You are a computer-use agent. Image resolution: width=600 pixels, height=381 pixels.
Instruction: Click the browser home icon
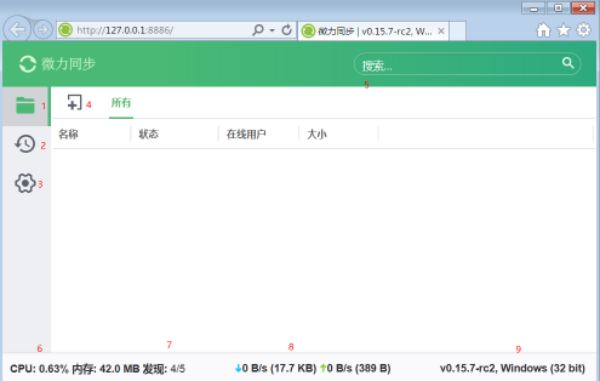[543, 30]
